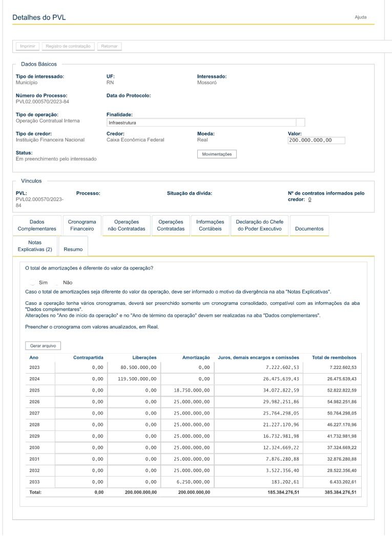
Task: Click Total de reembolsos column header
Action: pos(334,358)
